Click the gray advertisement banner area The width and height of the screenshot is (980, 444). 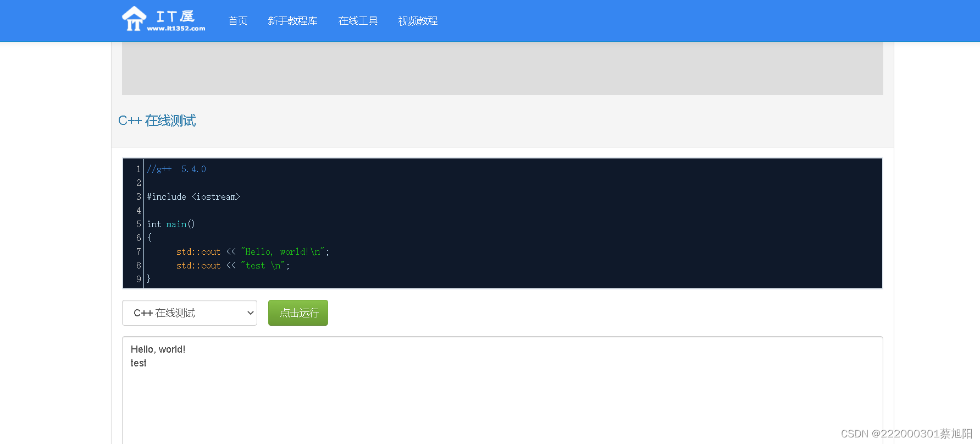(x=502, y=68)
